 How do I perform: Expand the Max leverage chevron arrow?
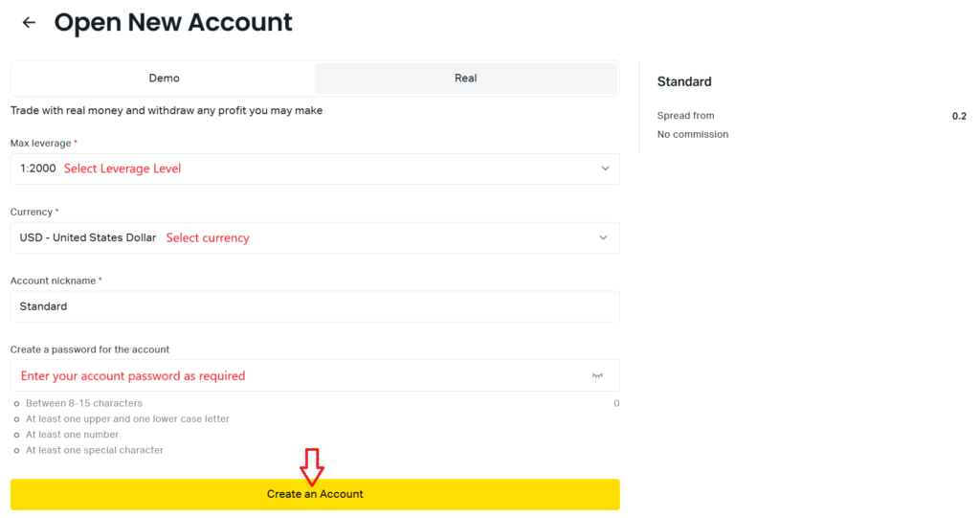pos(605,169)
